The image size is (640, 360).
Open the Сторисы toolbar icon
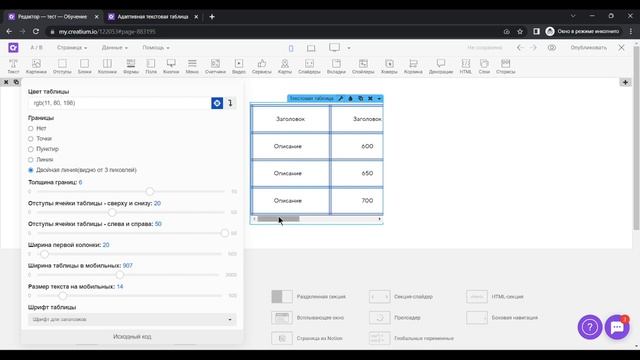pyautogui.click(x=505, y=66)
